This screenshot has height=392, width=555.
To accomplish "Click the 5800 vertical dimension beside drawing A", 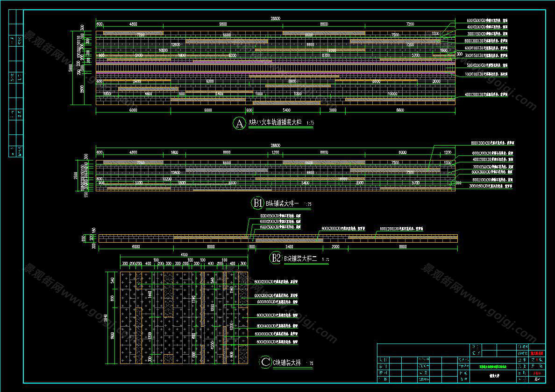I will tap(71, 68).
